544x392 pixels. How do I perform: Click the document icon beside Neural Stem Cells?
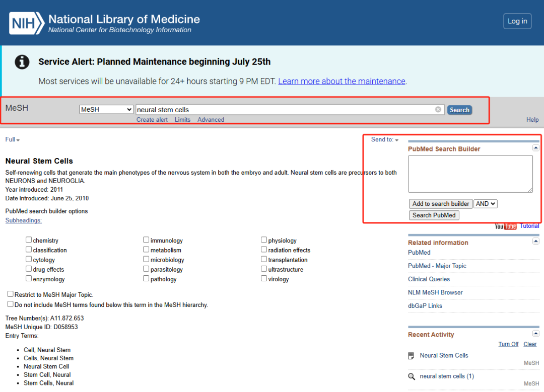tap(411, 356)
